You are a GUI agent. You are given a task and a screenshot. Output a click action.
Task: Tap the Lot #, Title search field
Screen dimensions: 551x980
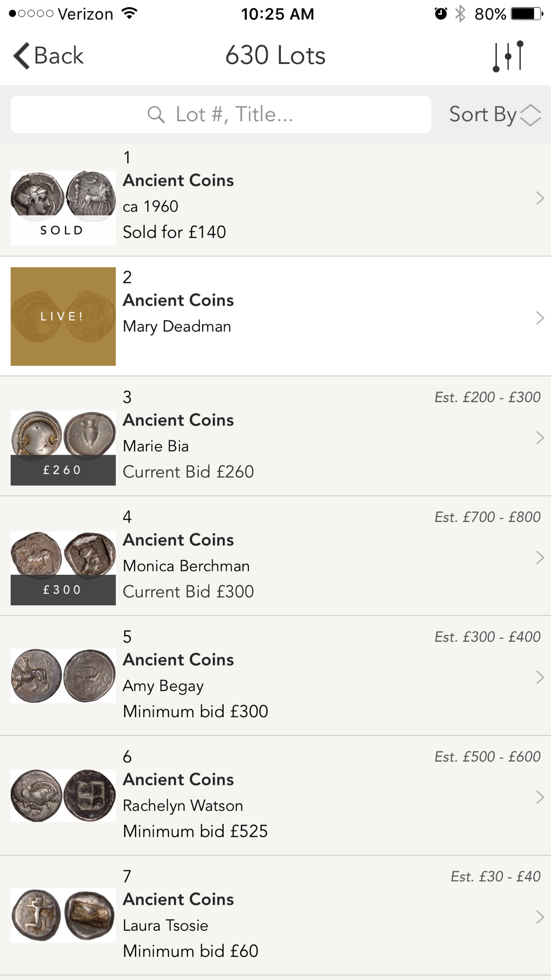tap(220, 115)
